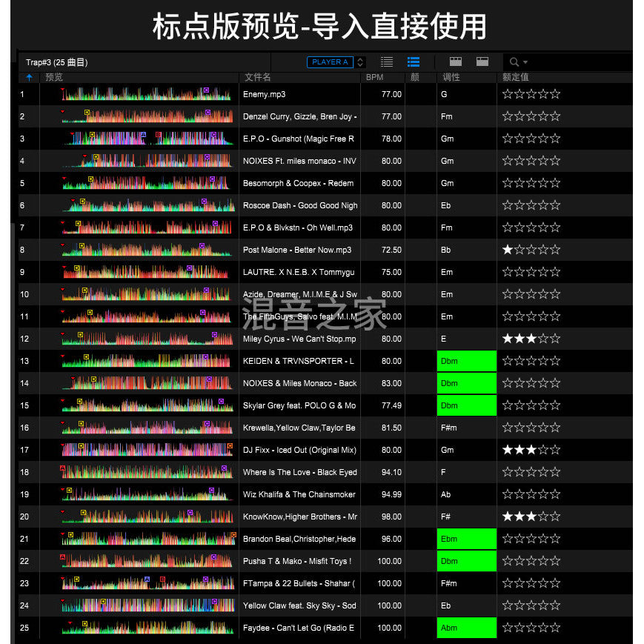The width and height of the screenshot is (644, 644).
Task: Click the green Dbm key cell of KEIDEN & TRVNSPORTER
Action: coord(467,361)
